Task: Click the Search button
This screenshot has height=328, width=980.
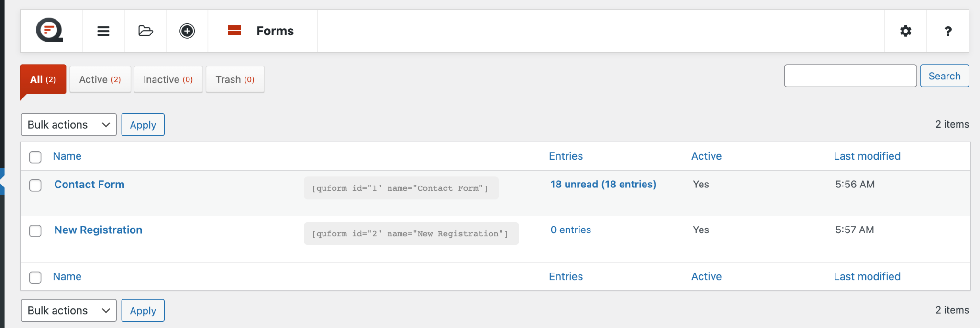Action: [944, 76]
